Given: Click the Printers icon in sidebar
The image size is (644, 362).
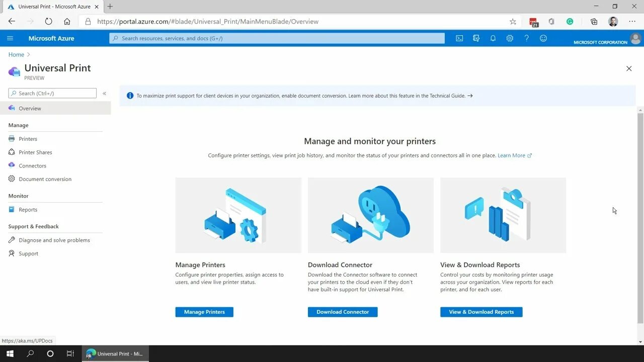Looking at the screenshot, I should (12, 139).
